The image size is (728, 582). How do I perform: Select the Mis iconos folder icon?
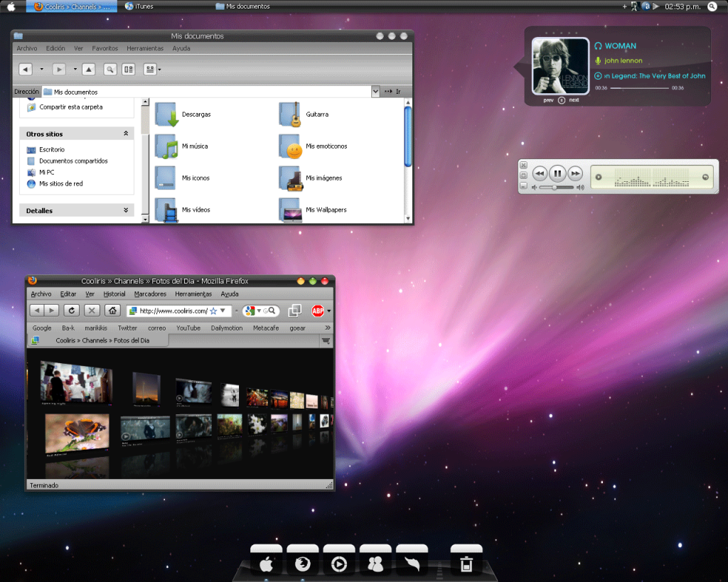(166, 178)
